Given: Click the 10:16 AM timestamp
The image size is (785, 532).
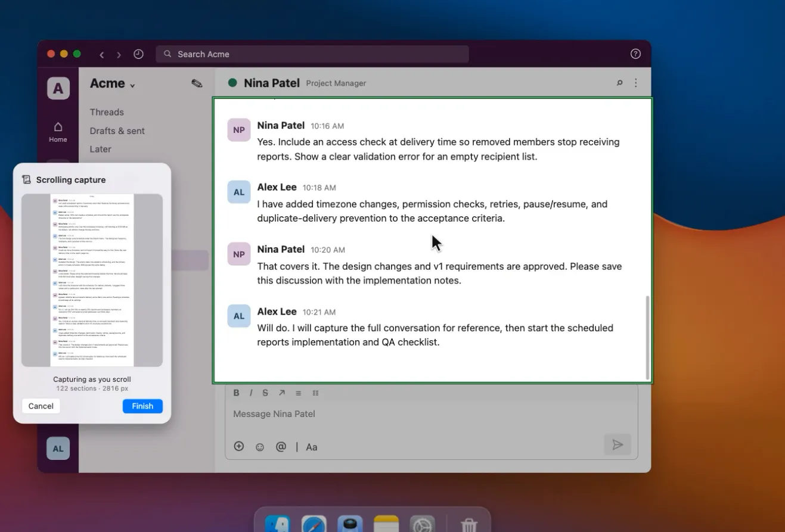Looking at the screenshot, I should click(x=327, y=126).
